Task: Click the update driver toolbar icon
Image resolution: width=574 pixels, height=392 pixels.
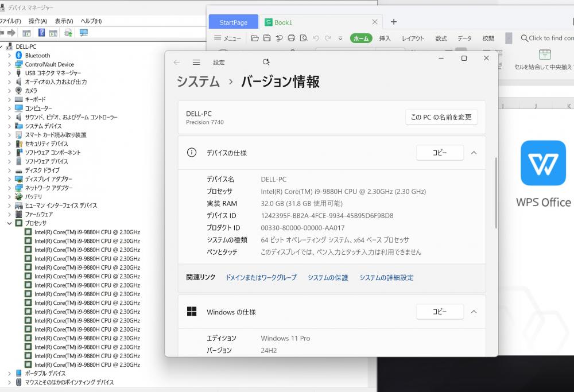Action: pyautogui.click(x=68, y=33)
